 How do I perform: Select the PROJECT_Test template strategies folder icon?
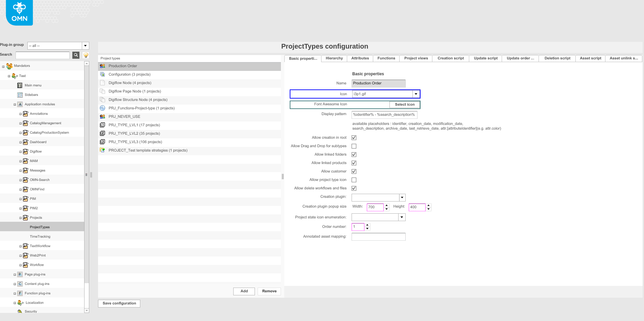pyautogui.click(x=102, y=150)
